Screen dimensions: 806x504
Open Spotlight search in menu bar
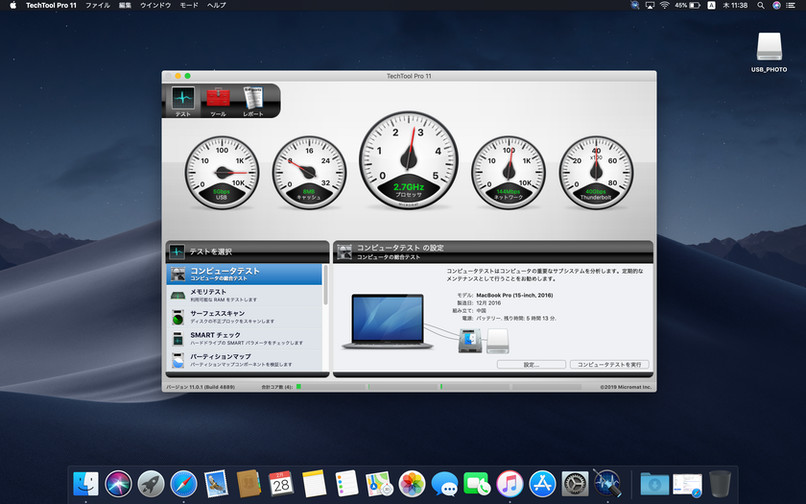(760, 5)
